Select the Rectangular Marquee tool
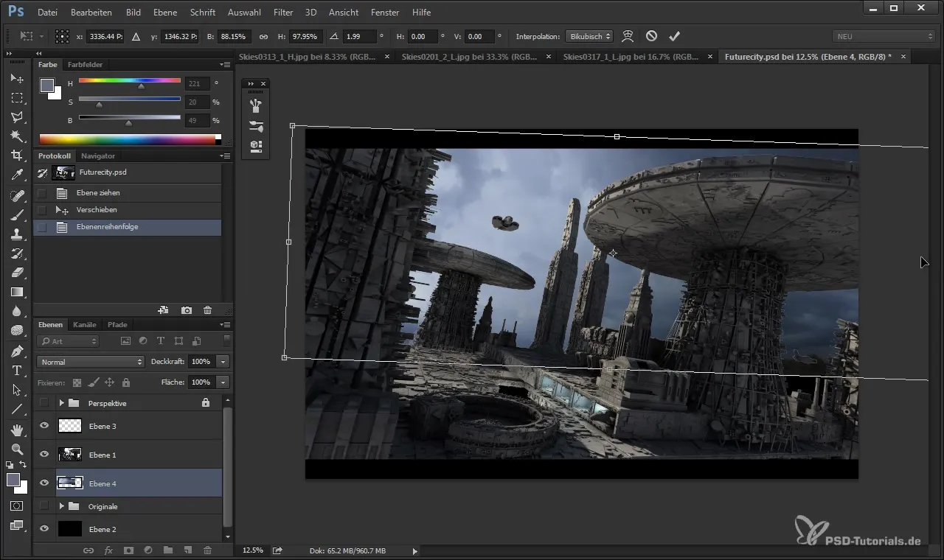This screenshot has width=944, height=560. click(17, 97)
